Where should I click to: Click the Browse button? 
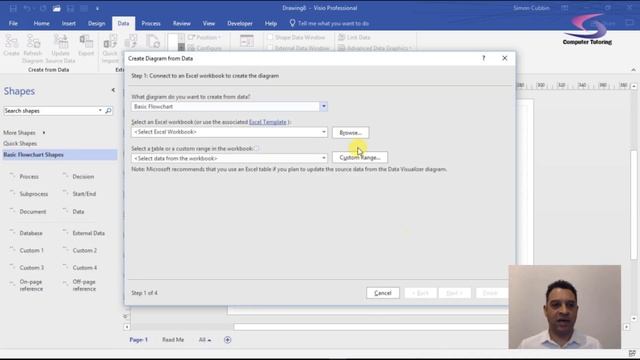coord(350,133)
